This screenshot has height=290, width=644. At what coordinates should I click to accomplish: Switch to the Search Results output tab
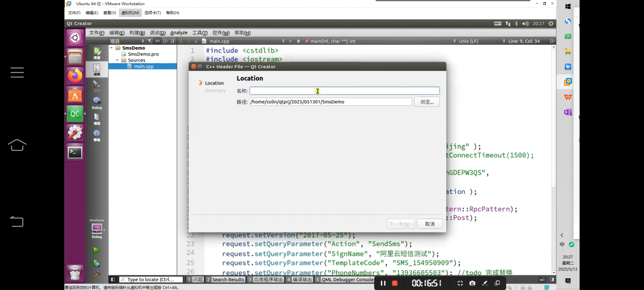coord(226,280)
